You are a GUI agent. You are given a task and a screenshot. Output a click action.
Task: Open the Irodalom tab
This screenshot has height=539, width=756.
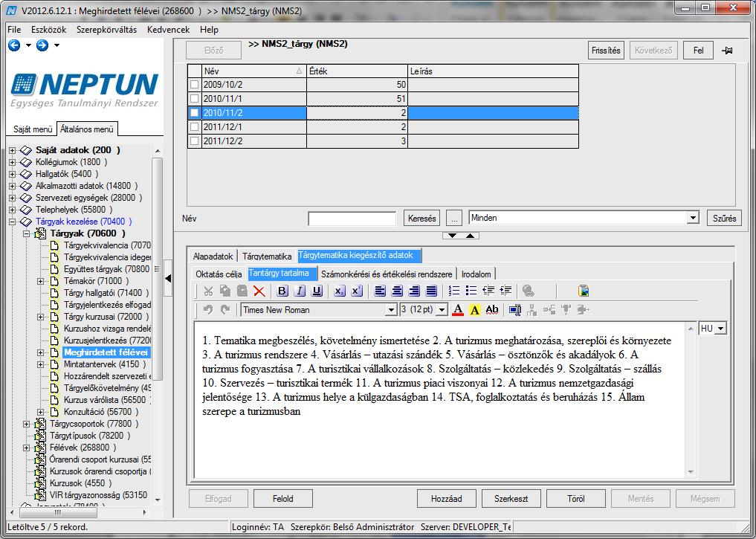[x=476, y=274]
